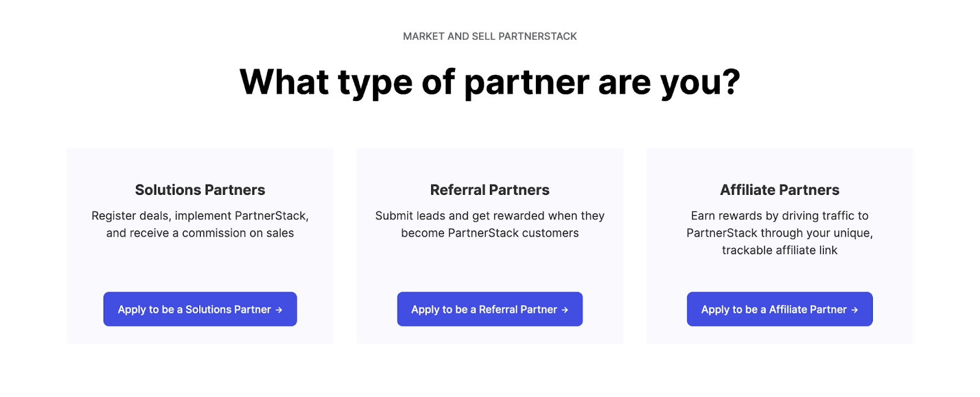Click the Affiliate Partners description text
Screen dimensions: 980x397
[779, 233]
